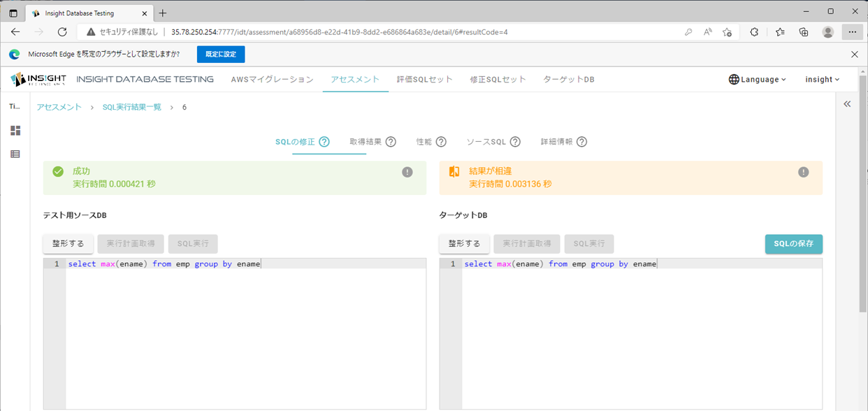Save the SQL with SQLの保存 button

[x=794, y=244]
